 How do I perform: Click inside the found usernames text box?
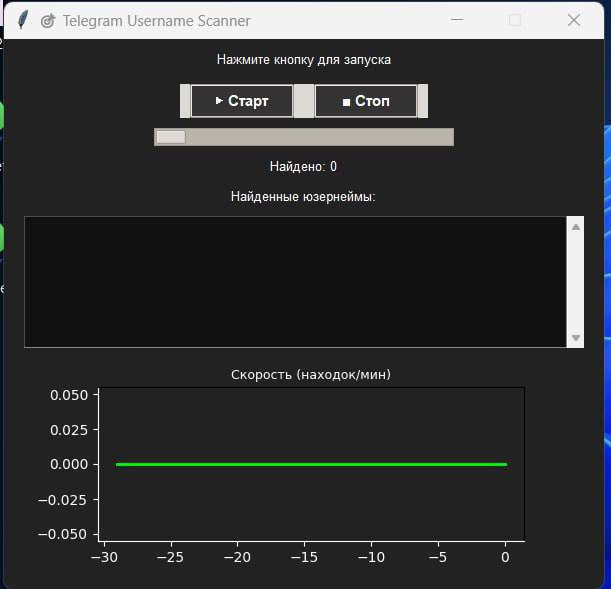pos(295,282)
